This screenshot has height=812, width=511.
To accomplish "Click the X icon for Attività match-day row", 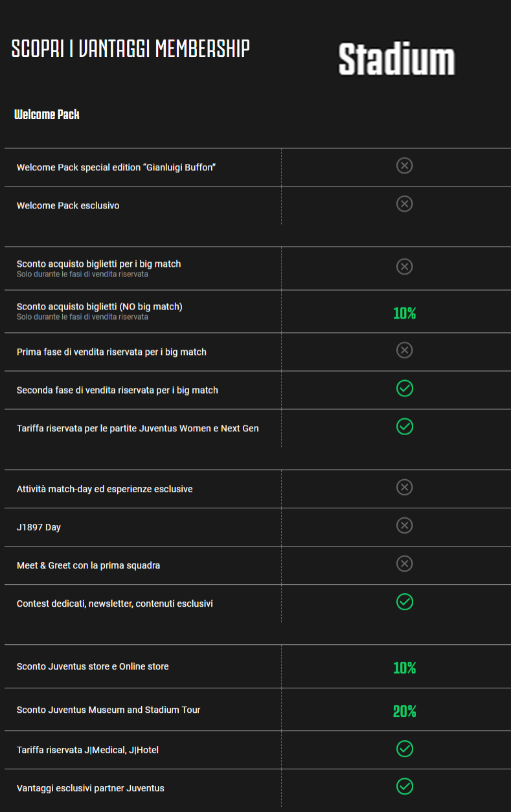I will [405, 488].
